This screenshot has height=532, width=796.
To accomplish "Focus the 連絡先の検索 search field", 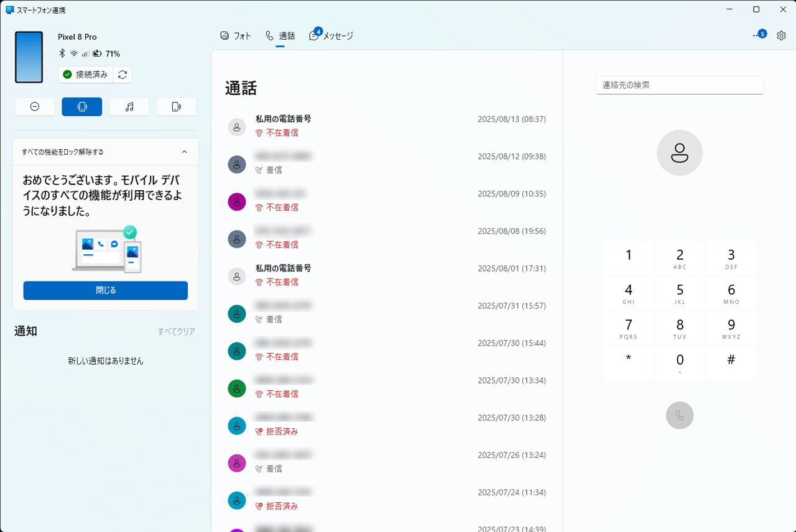I will click(x=680, y=85).
